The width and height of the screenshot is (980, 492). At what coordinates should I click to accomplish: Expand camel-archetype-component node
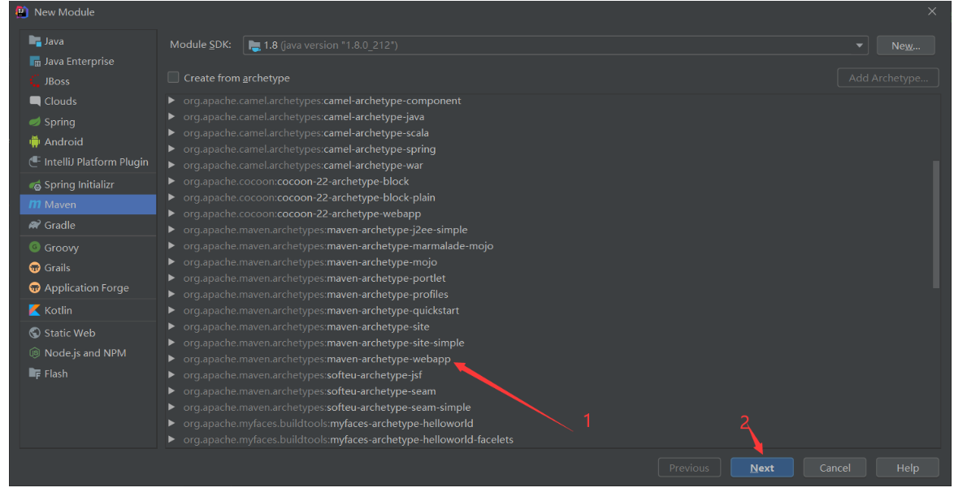pos(171,101)
